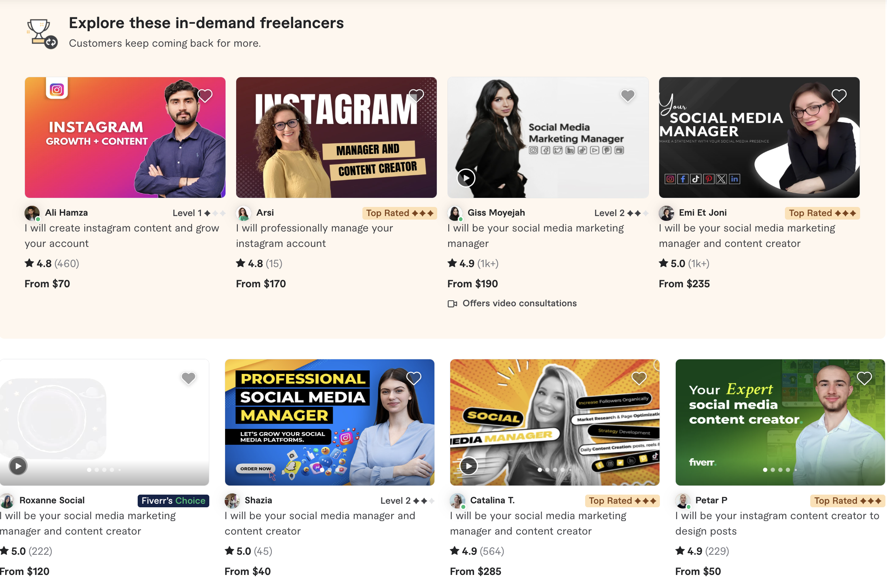The image size is (887, 588).
Task: Favorite Catalina T.'s gig with heart
Action: pos(639,378)
